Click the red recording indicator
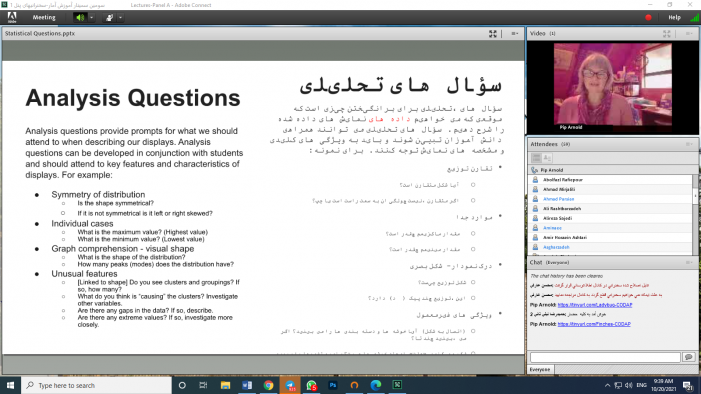 [x=648, y=17]
